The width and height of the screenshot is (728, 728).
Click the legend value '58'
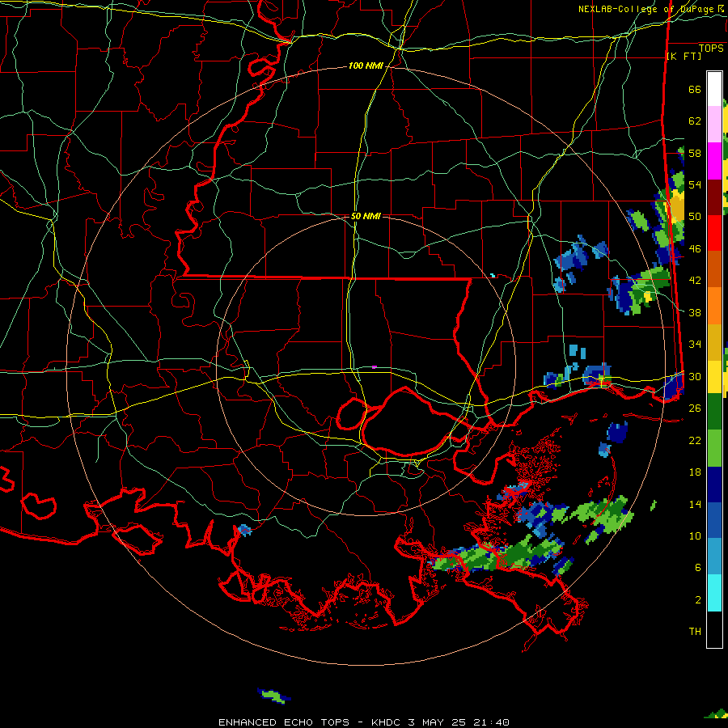point(695,153)
